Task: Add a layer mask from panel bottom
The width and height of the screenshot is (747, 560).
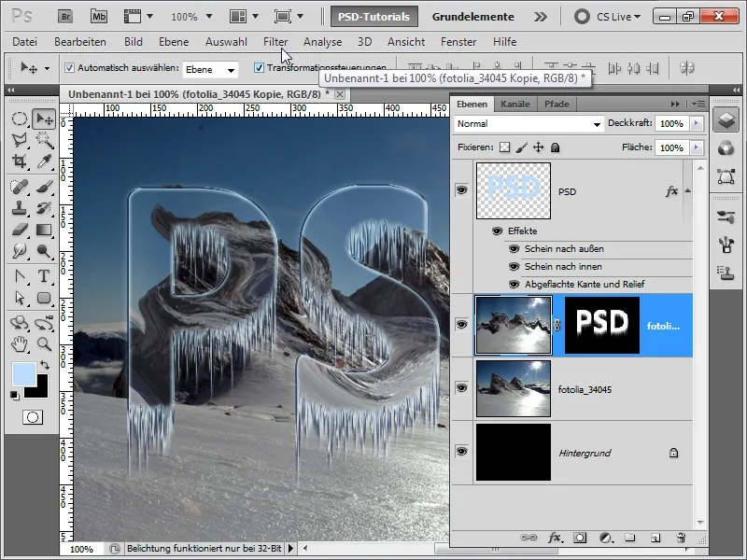Action: [x=580, y=538]
